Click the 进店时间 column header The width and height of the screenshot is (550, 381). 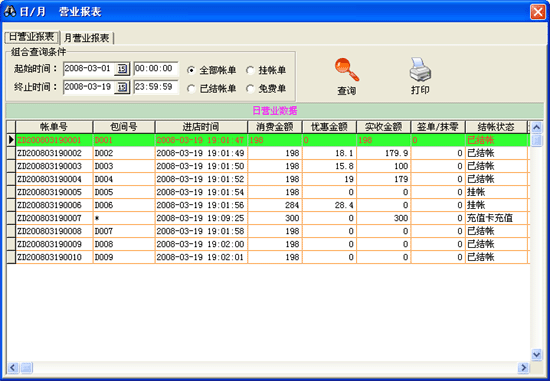pos(201,127)
